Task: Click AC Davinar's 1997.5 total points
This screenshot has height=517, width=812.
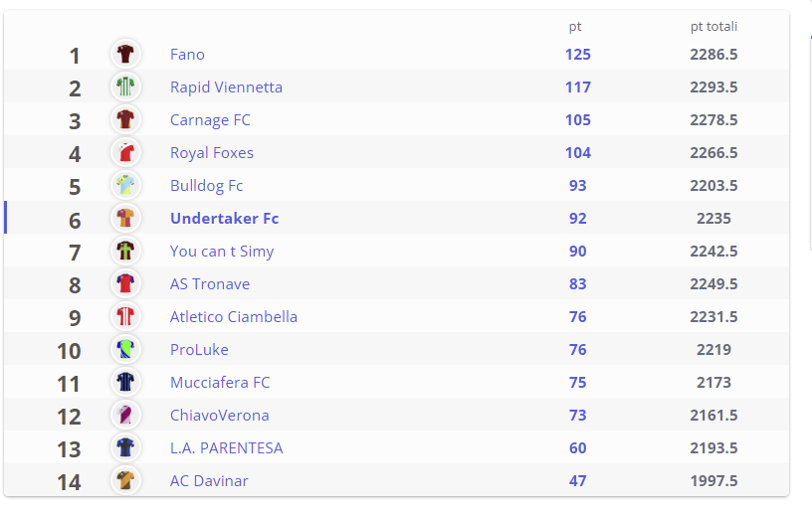Action: [x=713, y=481]
